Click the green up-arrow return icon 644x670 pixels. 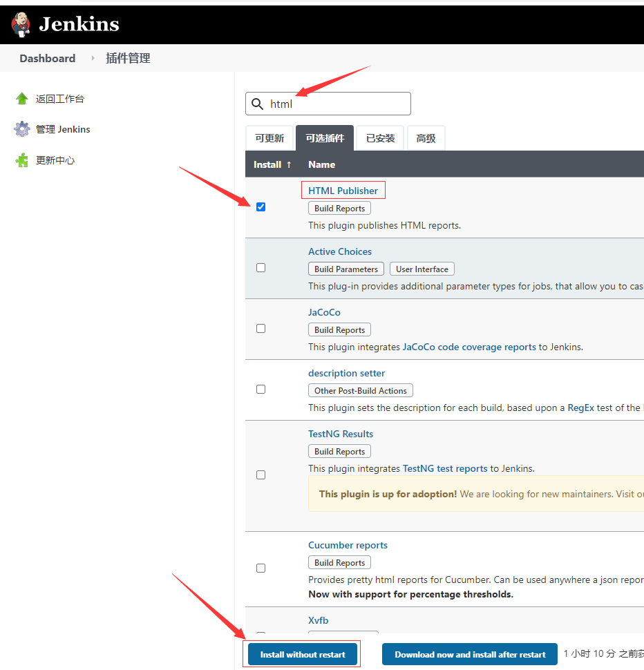coord(22,99)
